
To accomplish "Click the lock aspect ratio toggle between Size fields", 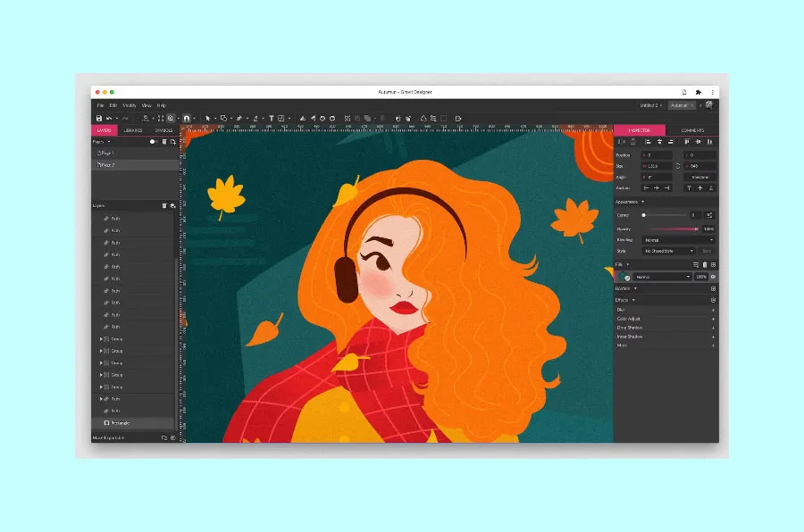I will point(678,165).
